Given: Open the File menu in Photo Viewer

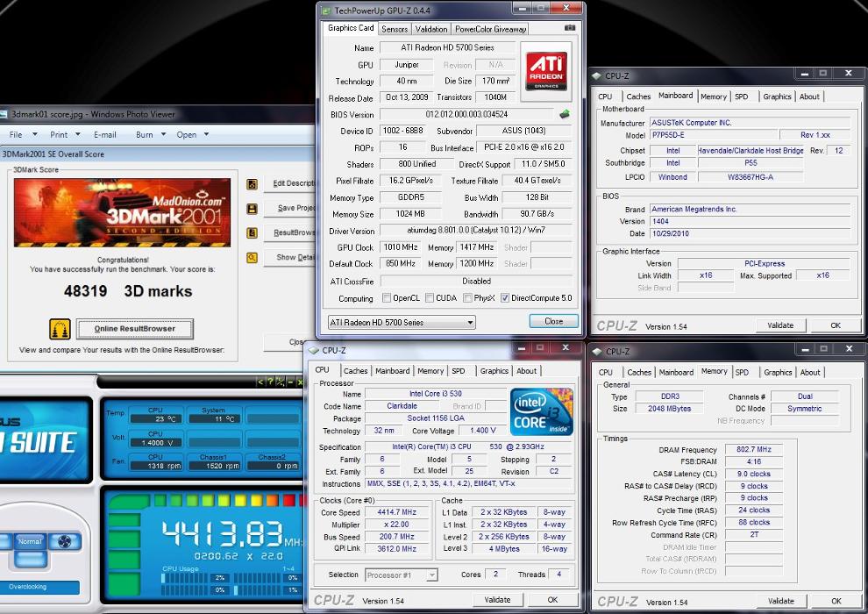Looking at the screenshot, I should click(24, 134).
